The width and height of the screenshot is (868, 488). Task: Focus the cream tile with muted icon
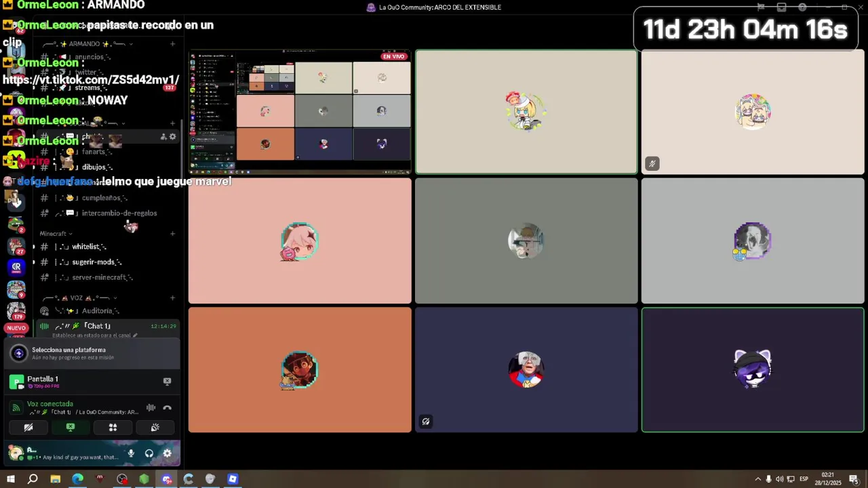pos(753,112)
